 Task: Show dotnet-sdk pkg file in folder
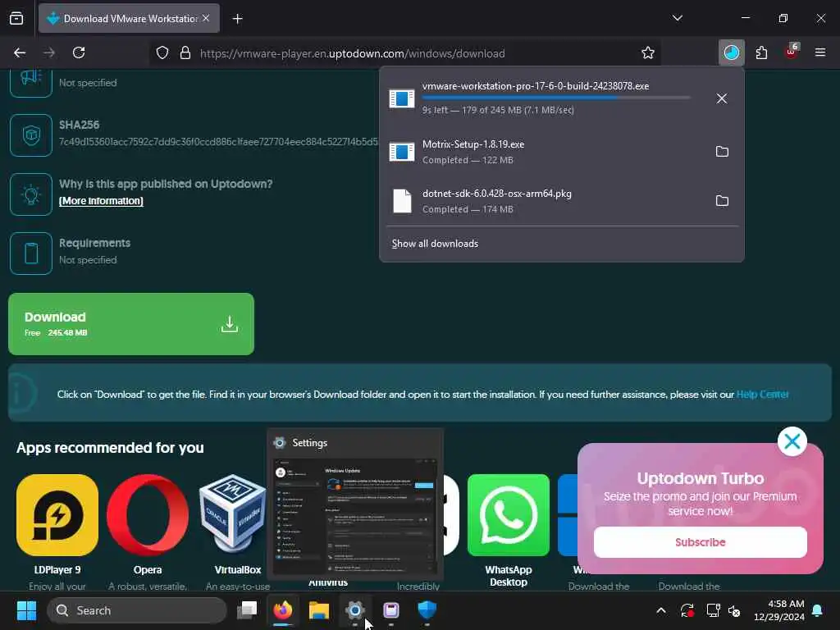click(722, 201)
